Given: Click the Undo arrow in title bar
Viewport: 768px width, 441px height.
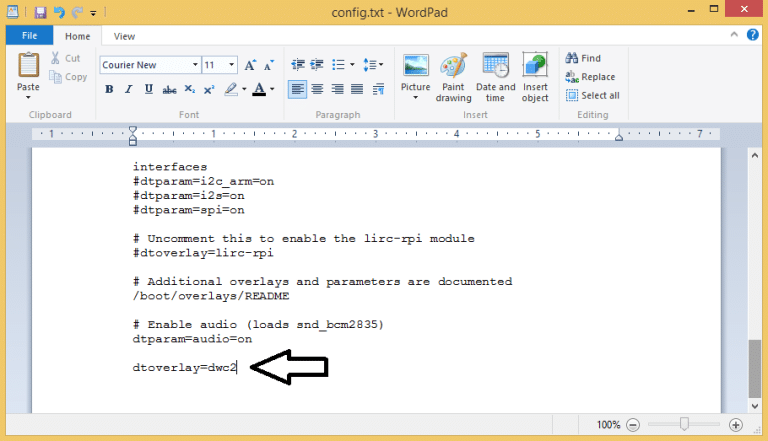Looking at the screenshot, I should tap(59, 12).
